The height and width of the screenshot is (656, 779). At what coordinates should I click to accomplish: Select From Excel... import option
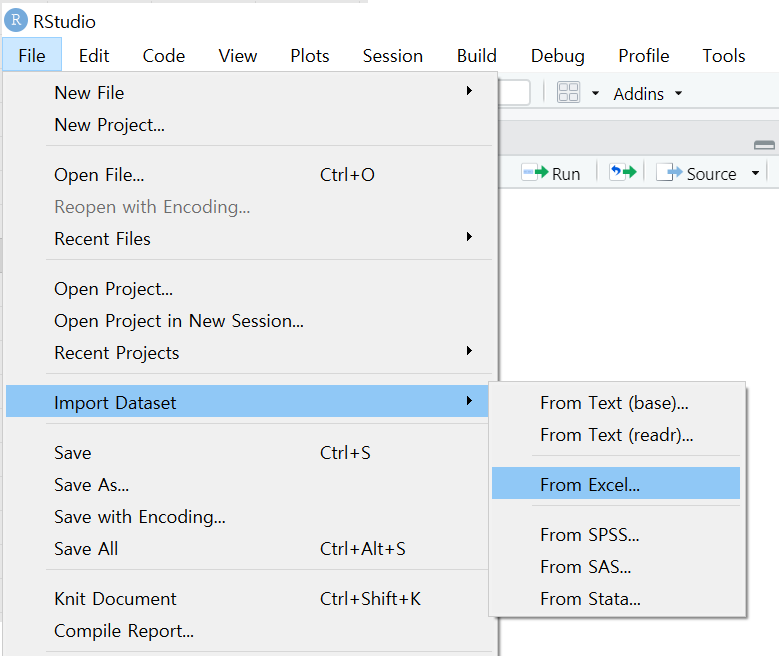tap(616, 483)
